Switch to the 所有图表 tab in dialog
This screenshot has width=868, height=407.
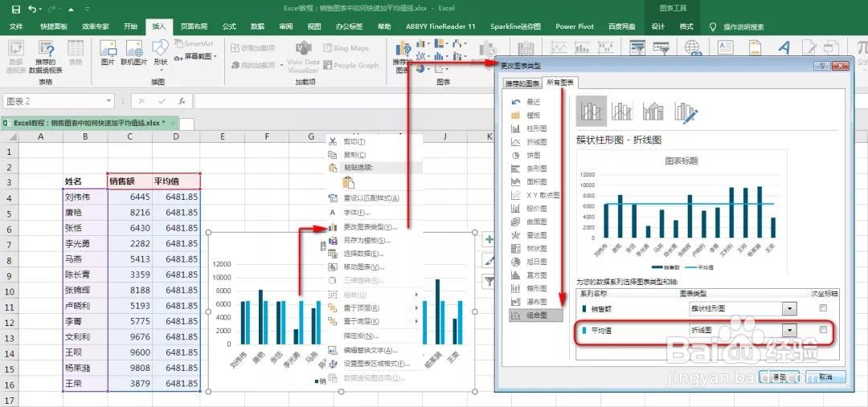560,83
